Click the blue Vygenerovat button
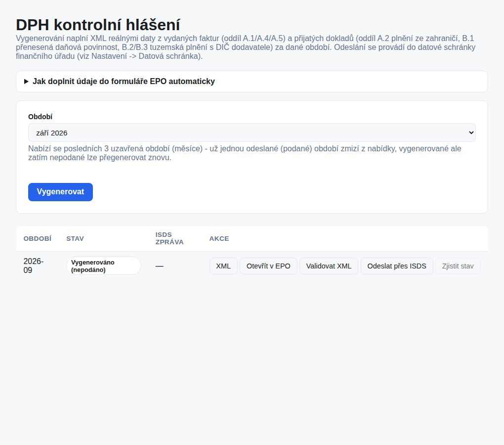This screenshot has height=445, width=504. tap(60, 192)
